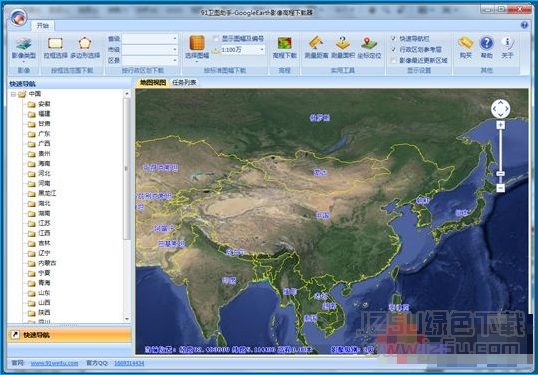Viewport: 538px width, 375px height.
Task: Toggle the 显示图幅及编号 checkbox
Action: [217, 38]
